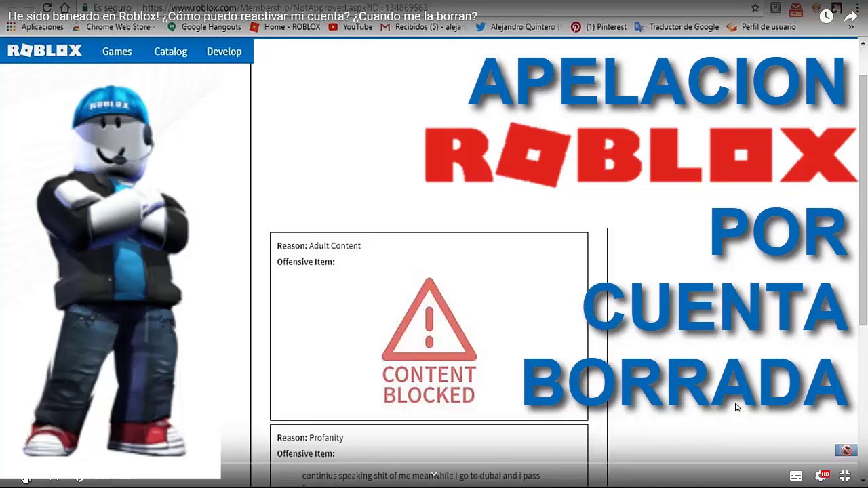Open the (1) Pinterest bookmark
Viewport: 868px width, 488px height.
click(x=599, y=27)
